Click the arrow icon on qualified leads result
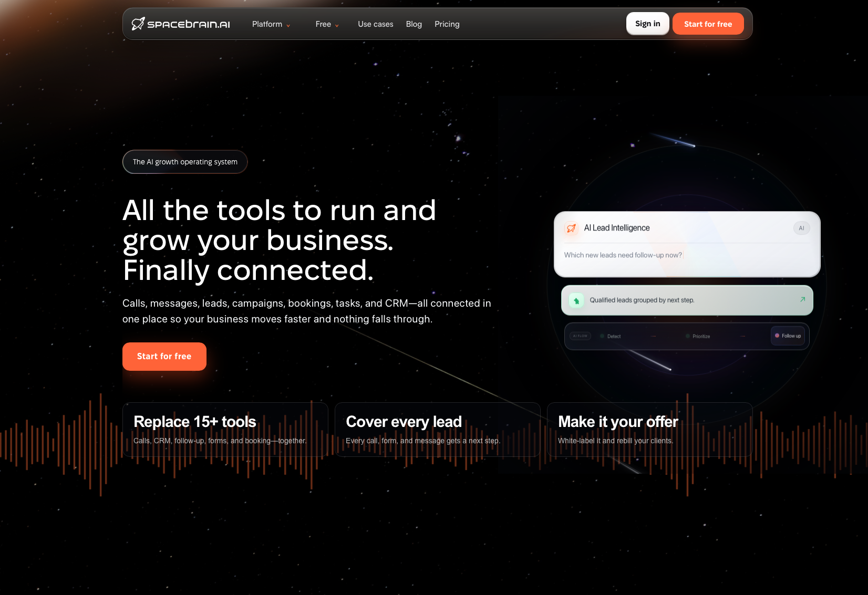Viewport: 868px width, 595px height. [802, 299]
